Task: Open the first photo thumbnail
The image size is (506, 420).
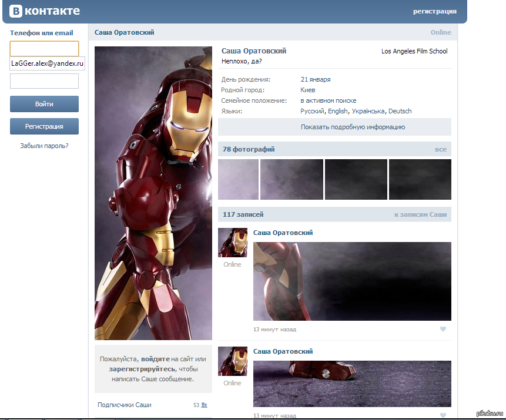Action: 238,179
